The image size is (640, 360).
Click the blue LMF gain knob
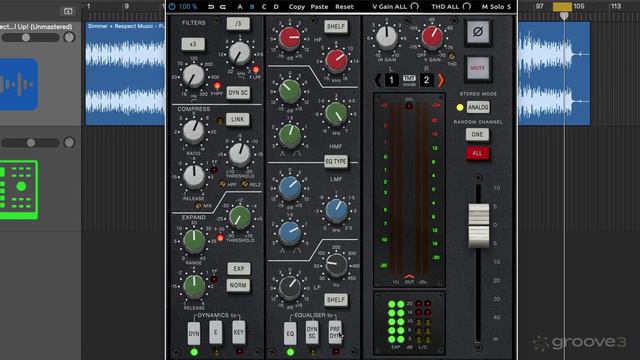pos(290,188)
